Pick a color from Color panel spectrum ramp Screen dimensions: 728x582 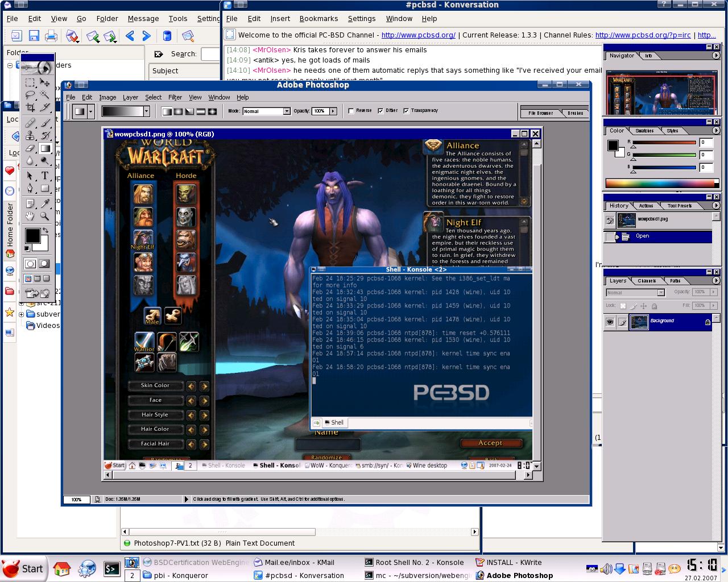pos(662,183)
